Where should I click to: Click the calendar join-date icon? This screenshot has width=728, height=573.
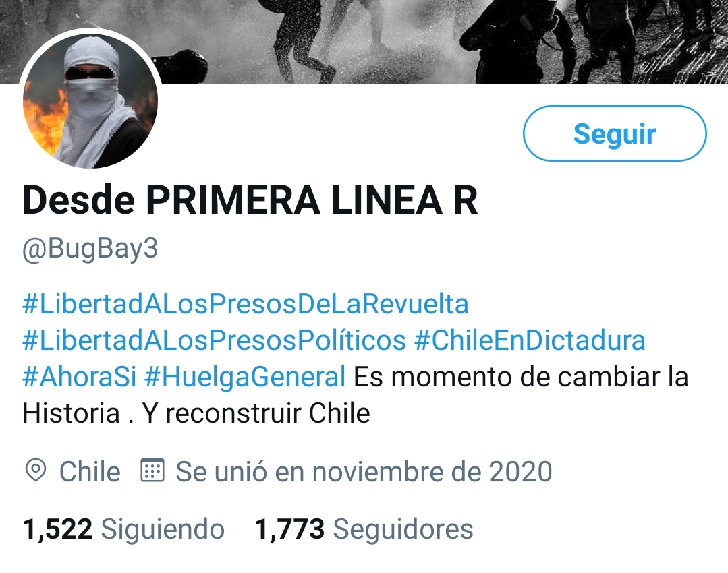tap(152, 471)
